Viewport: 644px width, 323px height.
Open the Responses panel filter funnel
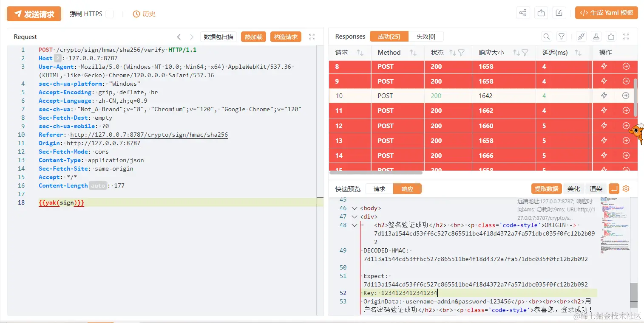[562, 37]
